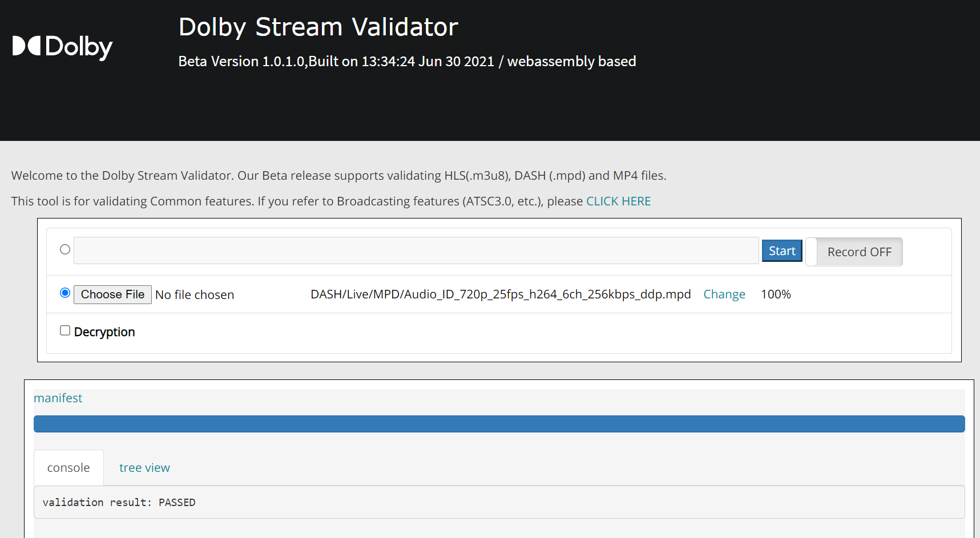Image resolution: width=980 pixels, height=538 pixels.
Task: Click the Dolby Stream Validator title
Action: [318, 26]
